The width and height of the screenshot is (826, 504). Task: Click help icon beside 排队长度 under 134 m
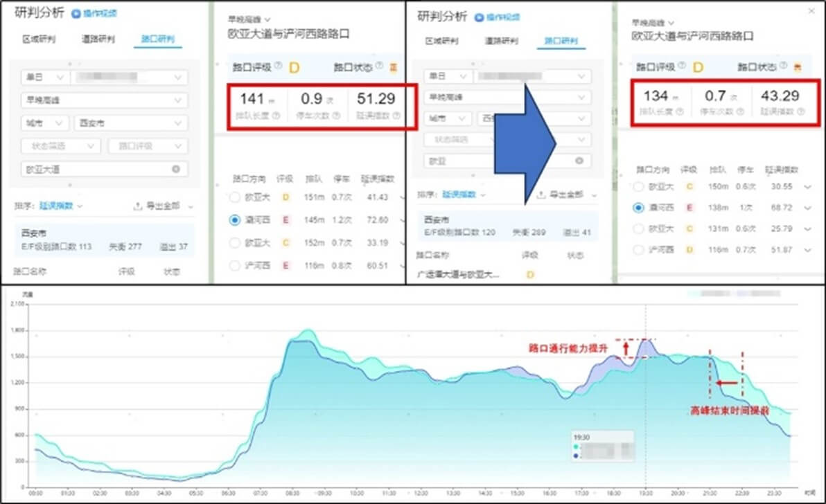click(680, 111)
